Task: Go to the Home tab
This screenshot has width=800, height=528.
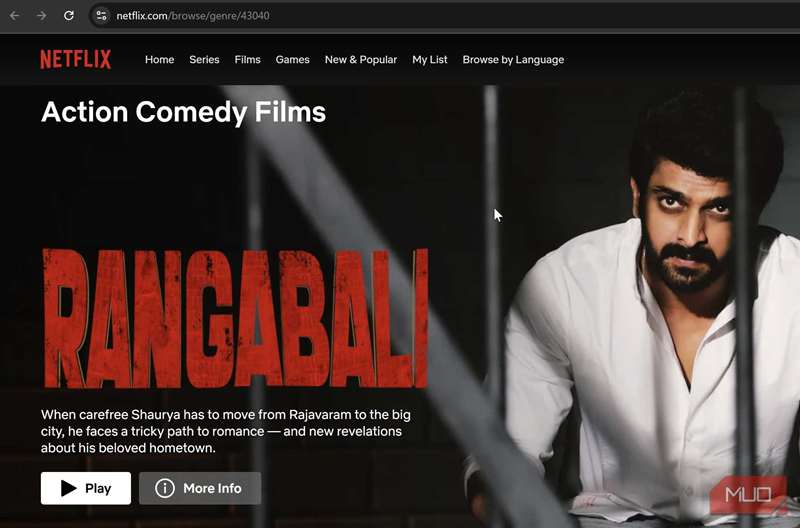Action: [160, 60]
